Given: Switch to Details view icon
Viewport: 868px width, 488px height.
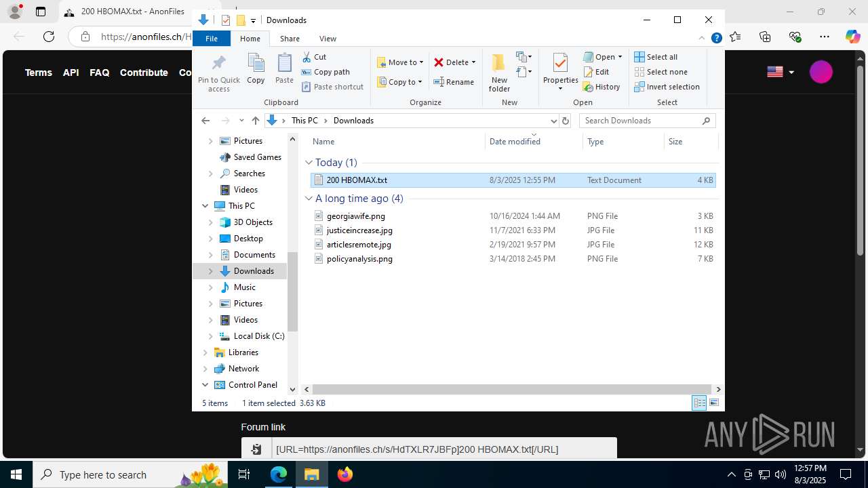Looking at the screenshot, I should coord(699,403).
